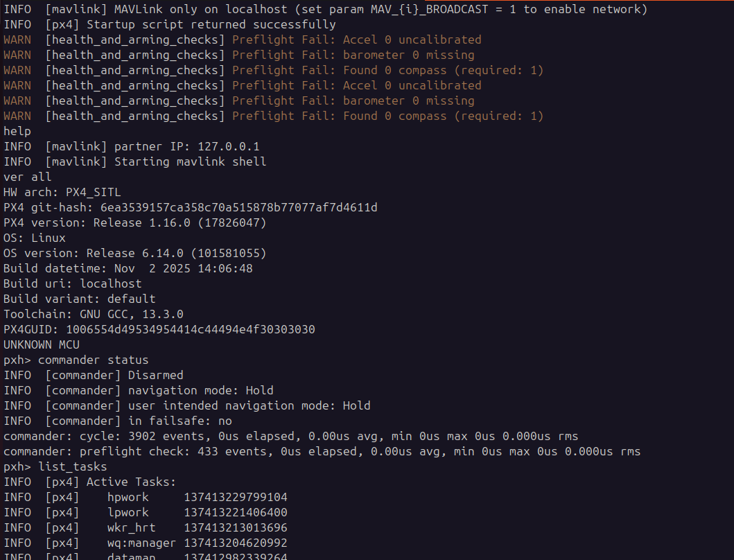Screen dimensions: 734x560
Task: Click the 'navigation mode: Hold' line
Action: click(x=139, y=390)
